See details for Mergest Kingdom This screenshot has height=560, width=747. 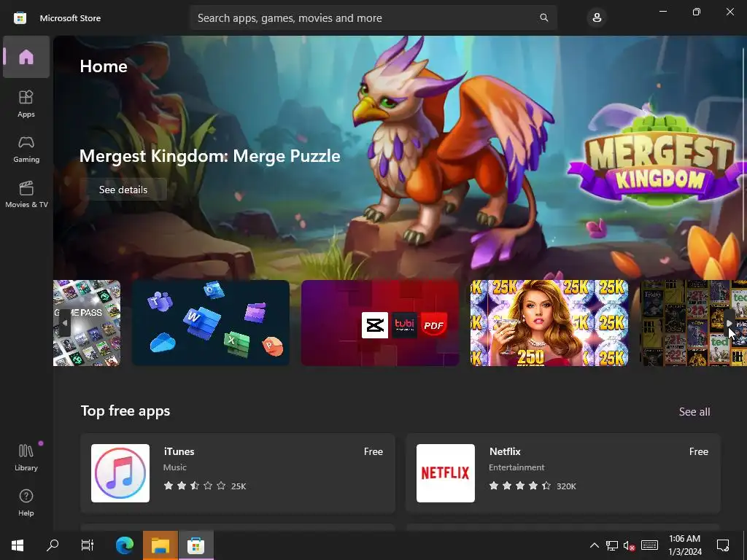pos(123,190)
